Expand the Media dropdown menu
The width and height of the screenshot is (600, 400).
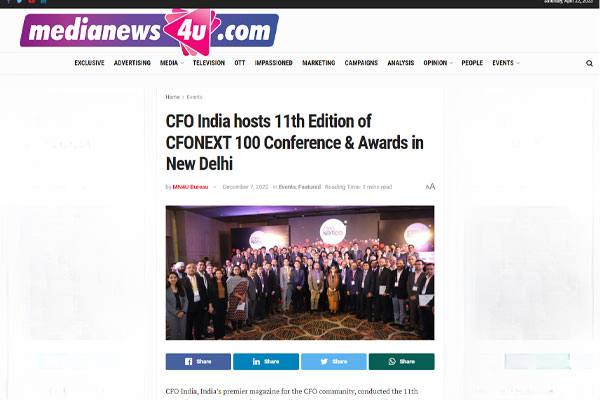pos(172,63)
